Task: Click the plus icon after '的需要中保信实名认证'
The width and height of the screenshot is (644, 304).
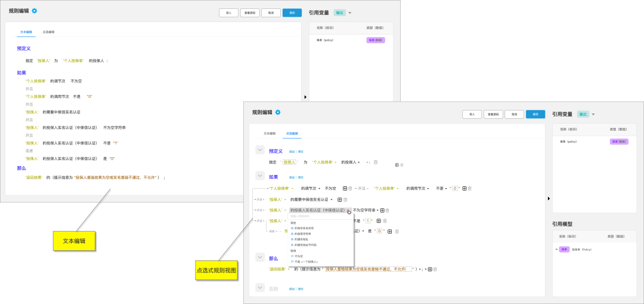Action: pos(340,199)
